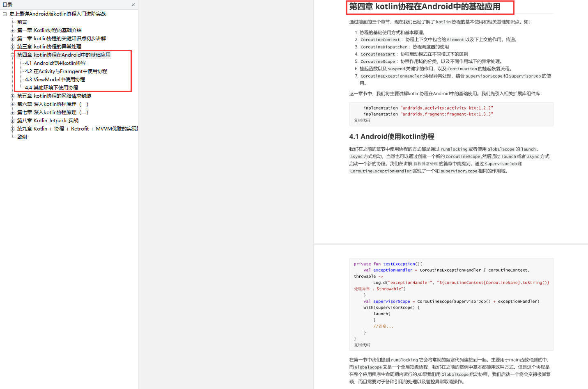This screenshot has height=389, width=588.
Task: Open 4.3 ViewModel中使用协程 bookmark
Action: click(x=55, y=80)
